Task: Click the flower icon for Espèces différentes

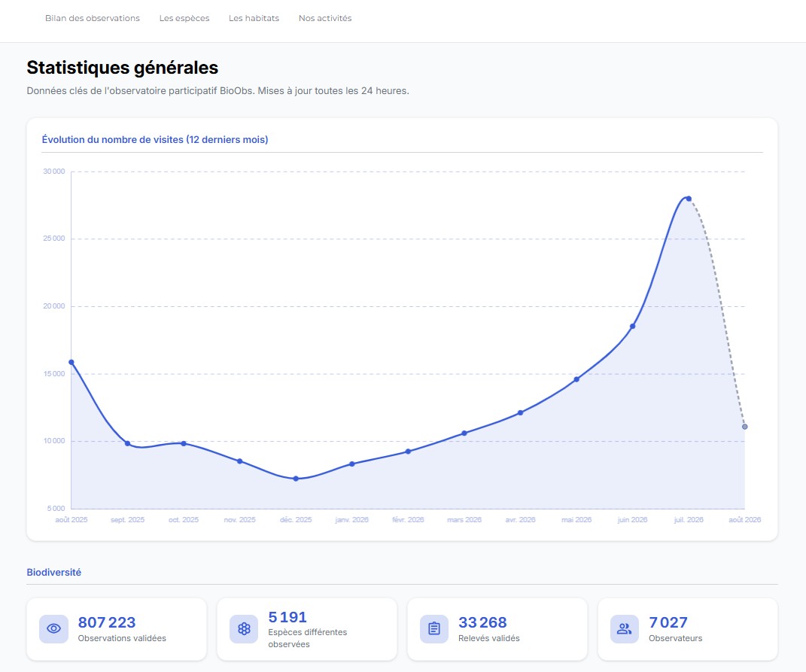Action: tap(244, 628)
